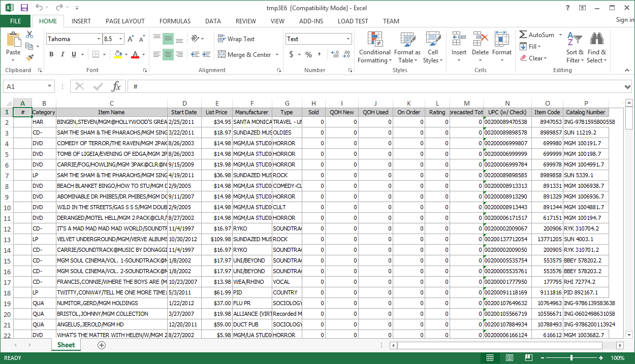Switch to the FORMULAS tab
The width and height of the screenshot is (635, 364).
[175, 21]
